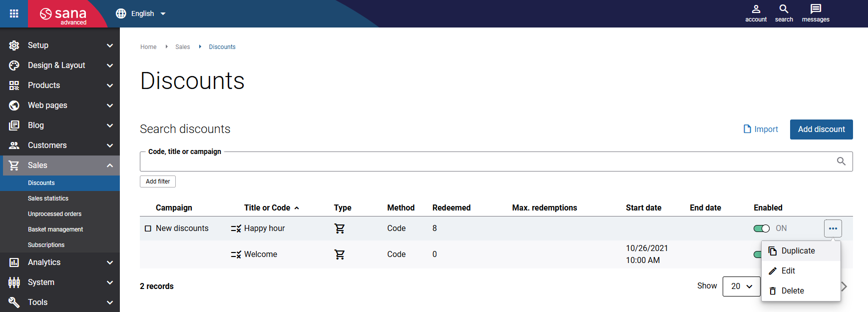Click the Products grid icon
Image resolution: width=868 pixels, height=312 pixels.
tap(14, 85)
